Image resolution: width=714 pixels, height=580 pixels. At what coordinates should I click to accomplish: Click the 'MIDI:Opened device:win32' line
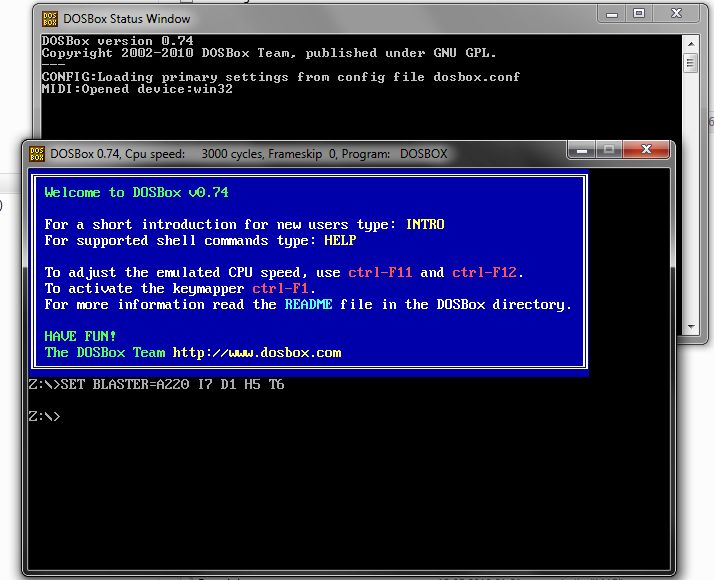[137, 89]
